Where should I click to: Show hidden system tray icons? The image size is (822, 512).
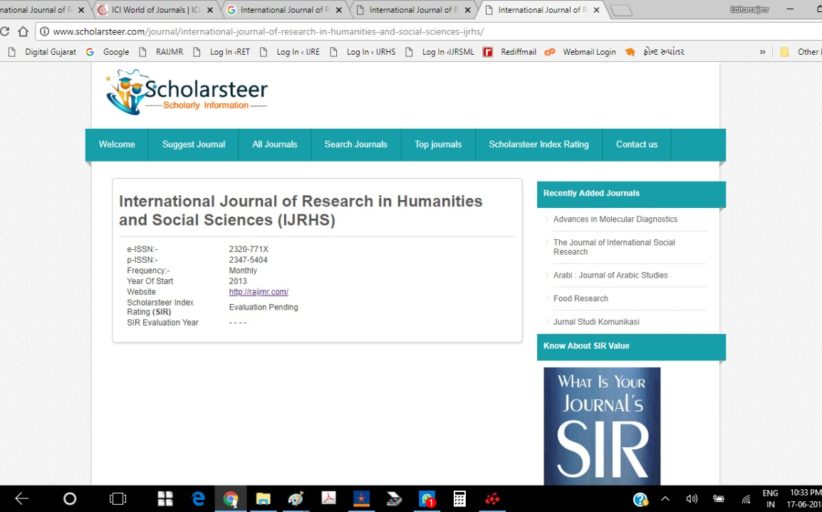(x=665, y=499)
